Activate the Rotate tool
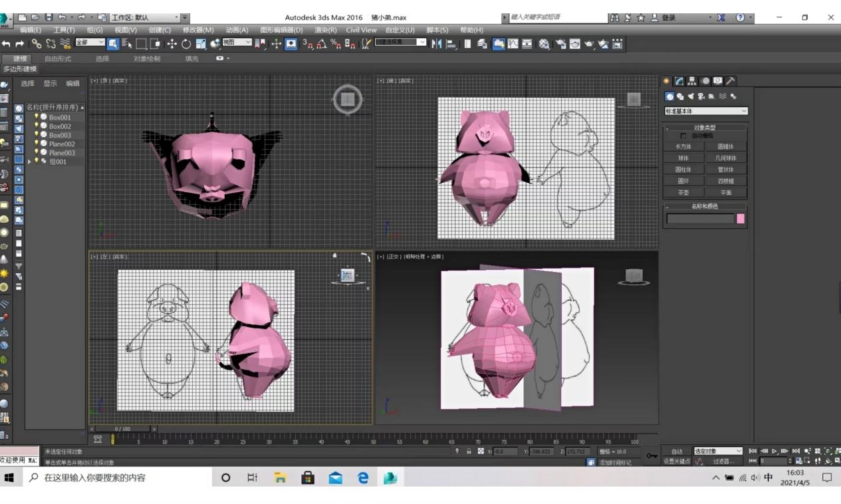 click(186, 44)
